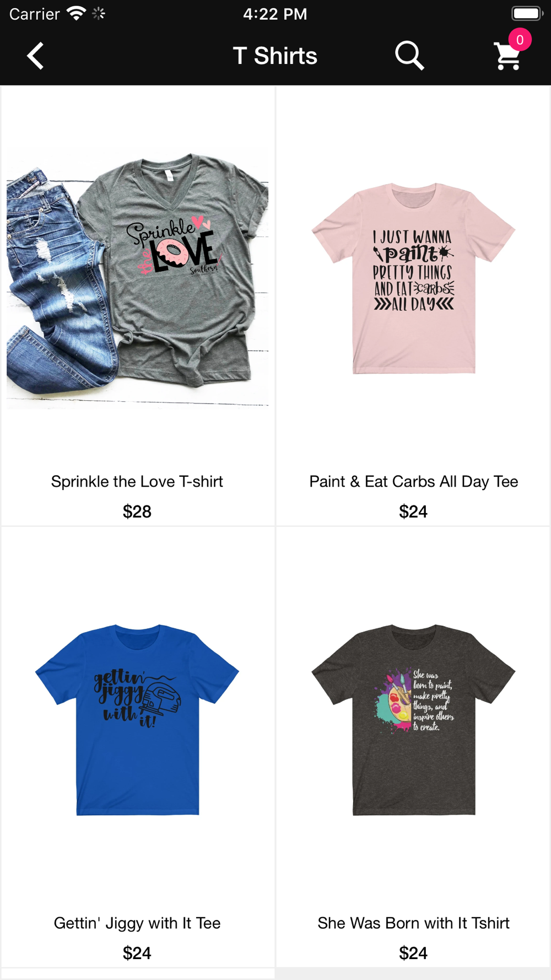
Task: Select the Gettin' Jiggy with It Tee title
Action: click(137, 923)
